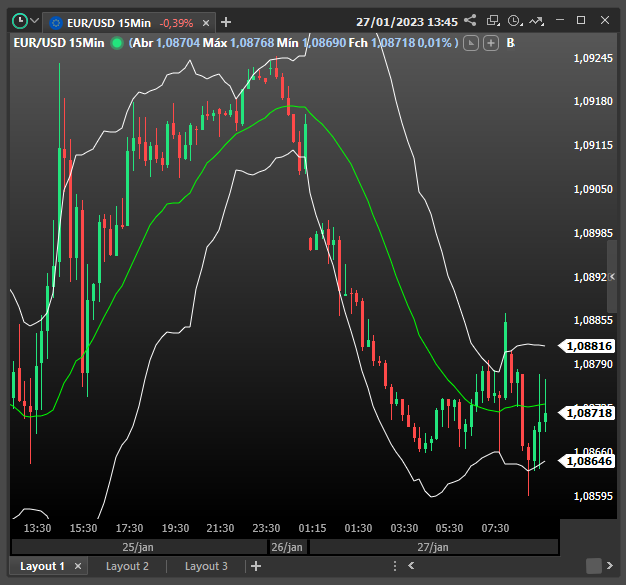Click the clock icon in top-left corner
This screenshot has width=626, height=585.
click(x=18, y=20)
